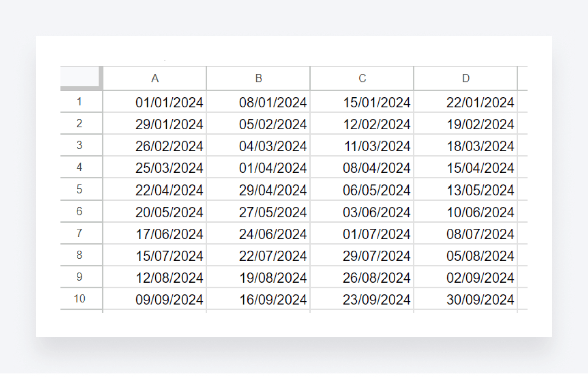Screen dimensions: 588x378
Task: Select row 10 header
Action: (x=81, y=299)
